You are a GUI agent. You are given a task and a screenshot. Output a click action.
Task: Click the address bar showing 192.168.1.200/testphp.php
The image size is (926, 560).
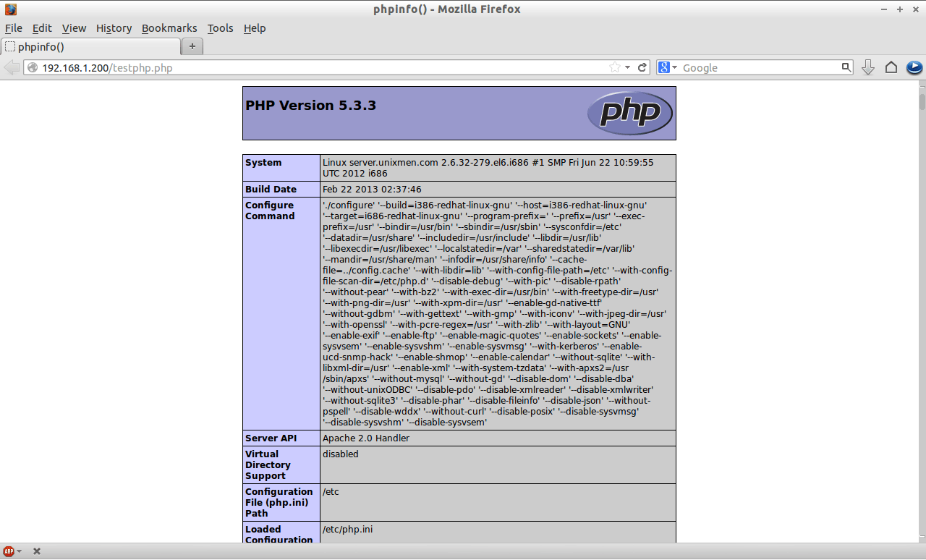pyautogui.click(x=318, y=67)
